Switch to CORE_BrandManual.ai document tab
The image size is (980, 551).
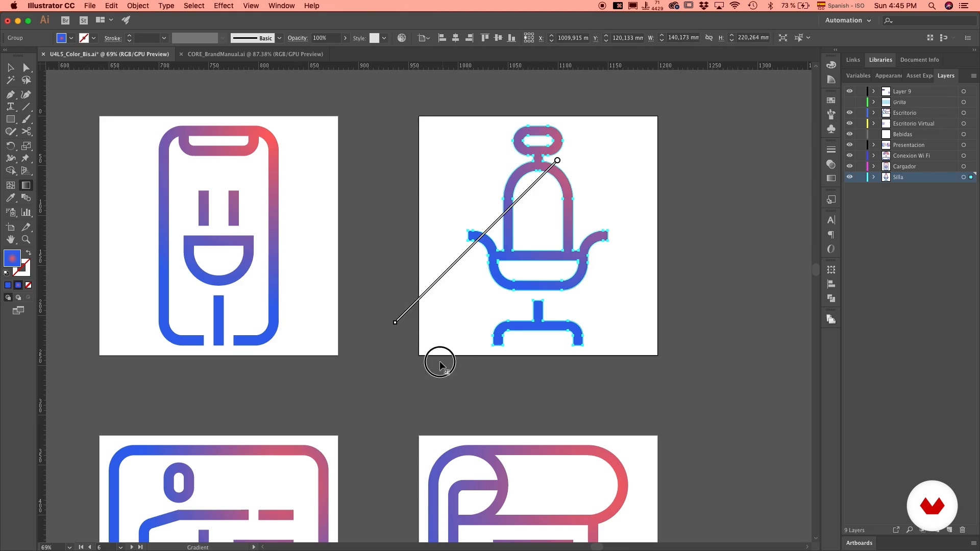pyautogui.click(x=255, y=54)
